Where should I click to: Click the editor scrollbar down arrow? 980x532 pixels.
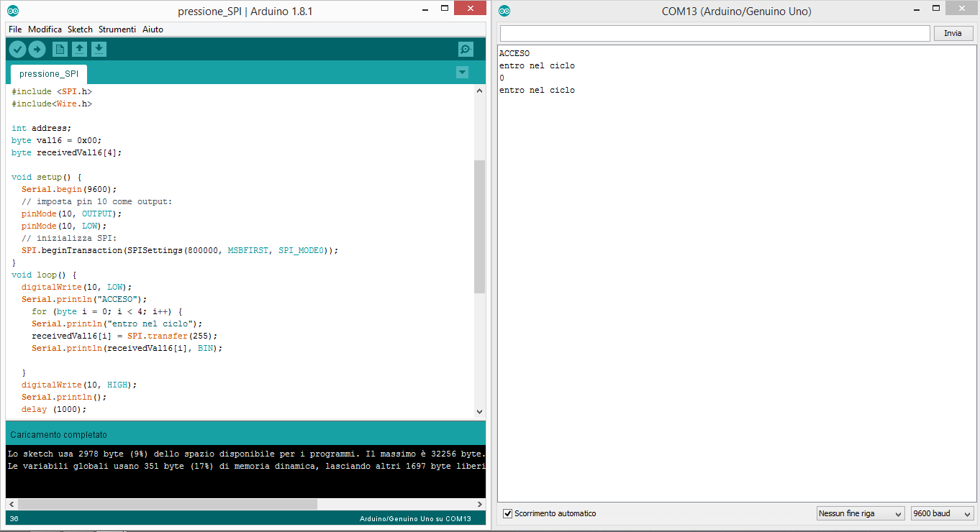click(x=480, y=412)
